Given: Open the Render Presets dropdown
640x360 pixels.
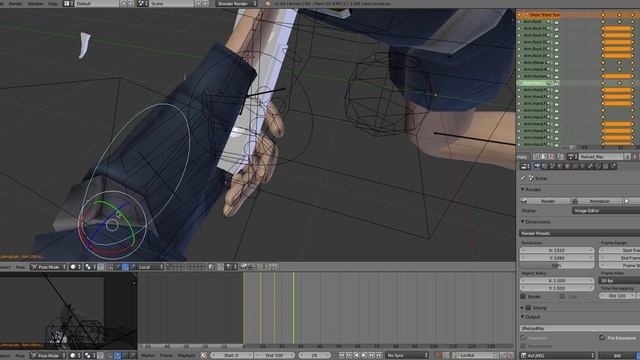Looking at the screenshot, I should pyautogui.click(x=580, y=233).
